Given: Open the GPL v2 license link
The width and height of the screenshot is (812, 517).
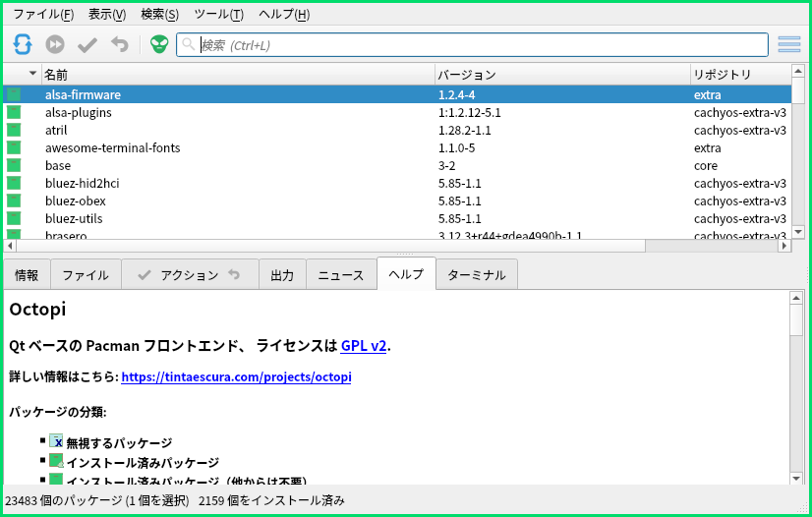Looking at the screenshot, I should point(364,345).
